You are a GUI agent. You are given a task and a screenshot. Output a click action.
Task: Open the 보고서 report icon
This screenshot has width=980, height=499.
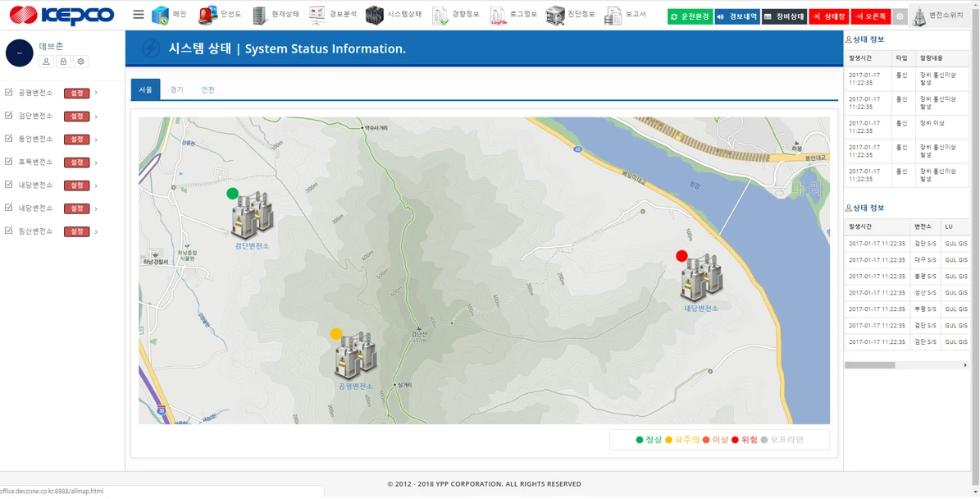(613, 15)
